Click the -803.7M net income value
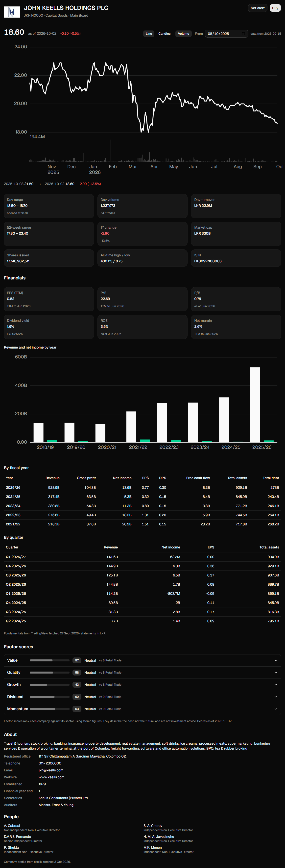285x868 pixels. pos(173,593)
